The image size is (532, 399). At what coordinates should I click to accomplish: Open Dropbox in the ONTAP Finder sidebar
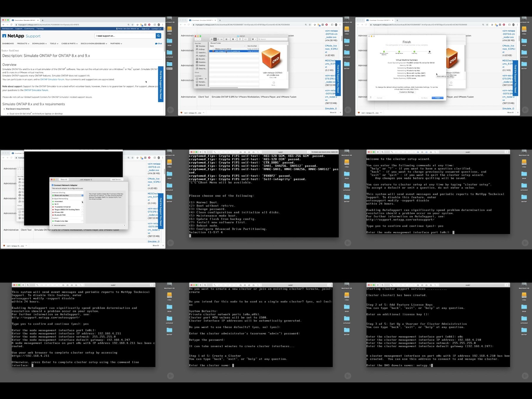pyautogui.click(x=200, y=46)
